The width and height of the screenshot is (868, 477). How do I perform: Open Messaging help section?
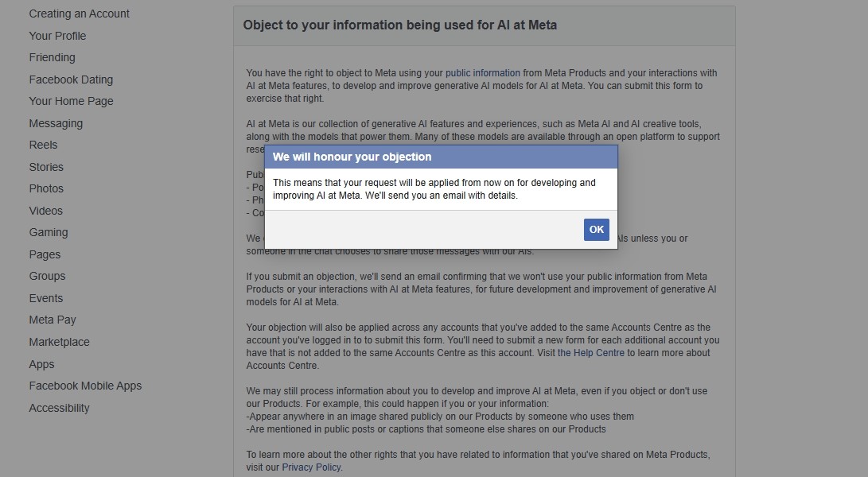(x=56, y=123)
